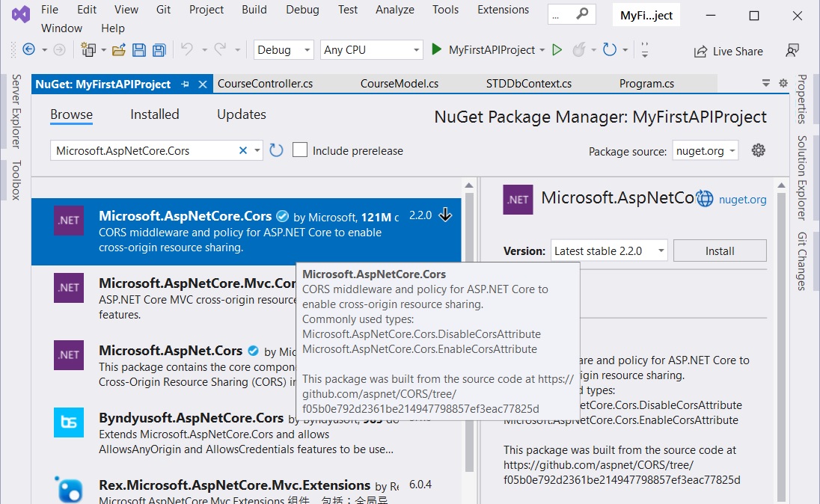Image resolution: width=820 pixels, height=504 pixels.
Task: Open the Extensions menu
Action: (503, 10)
